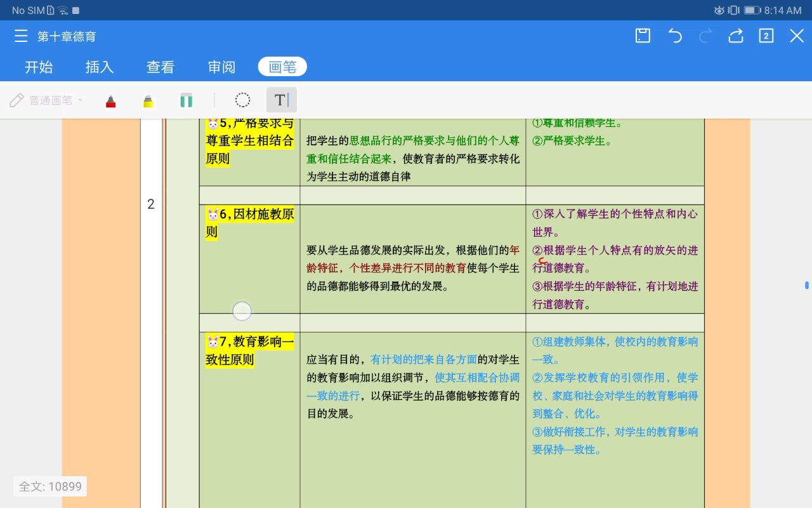Close the document with the X
This screenshot has width=812, height=508.
click(x=797, y=36)
